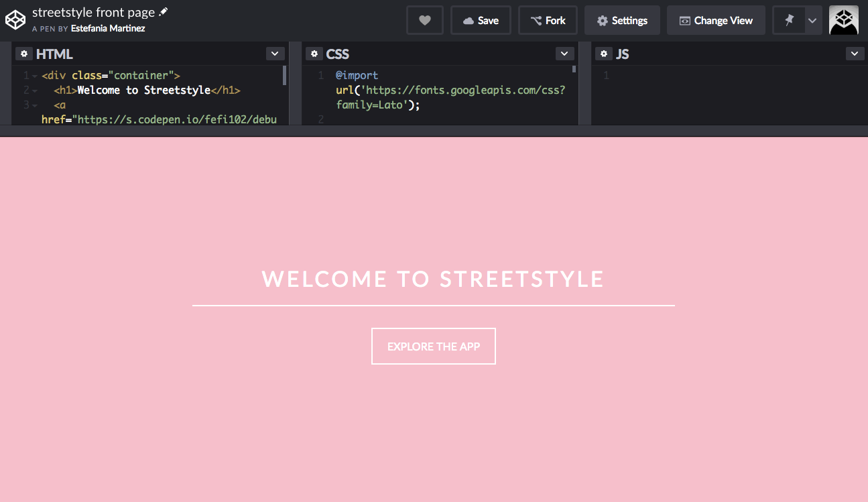Expand JS editor dropdown chevron

point(855,54)
